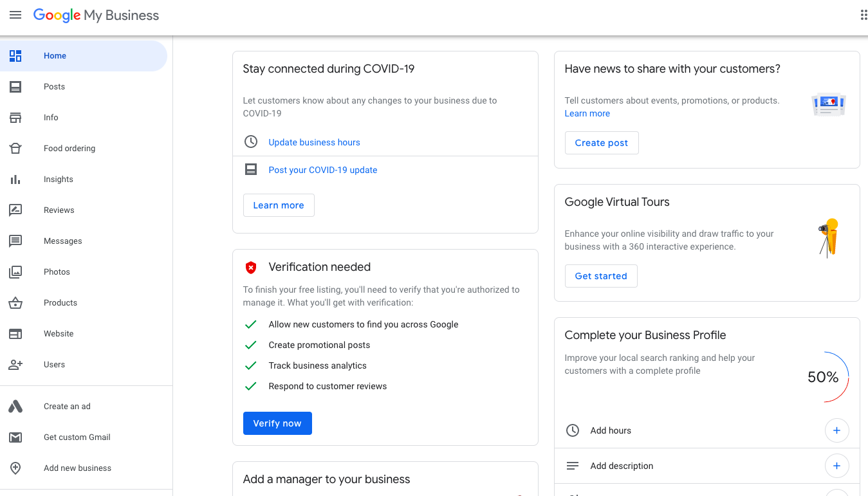Click the Insights bar chart icon
868x496 pixels.
pyautogui.click(x=15, y=179)
